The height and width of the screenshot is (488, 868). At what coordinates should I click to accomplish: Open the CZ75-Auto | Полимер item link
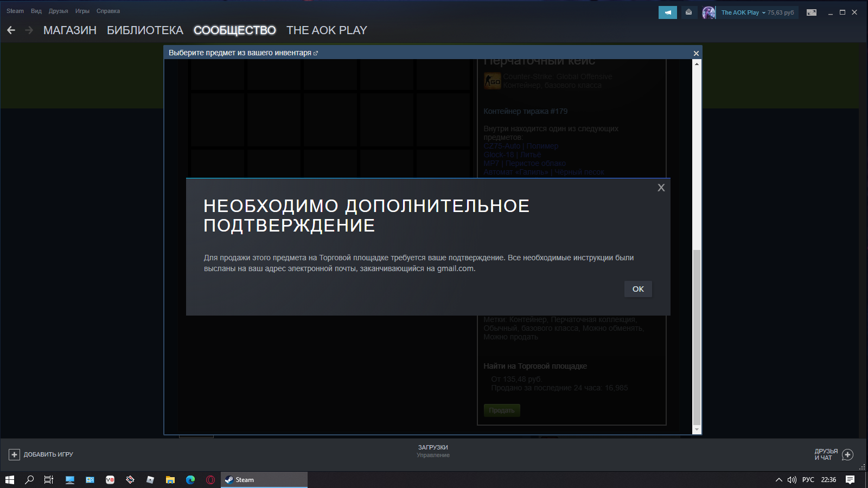click(x=521, y=146)
